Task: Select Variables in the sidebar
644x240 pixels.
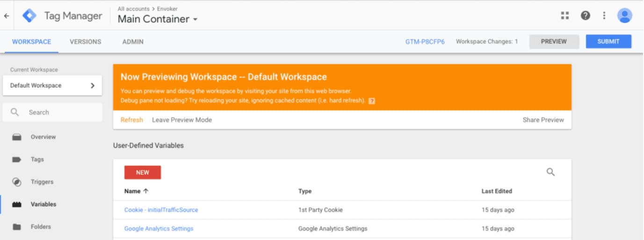Action: pyautogui.click(x=43, y=204)
